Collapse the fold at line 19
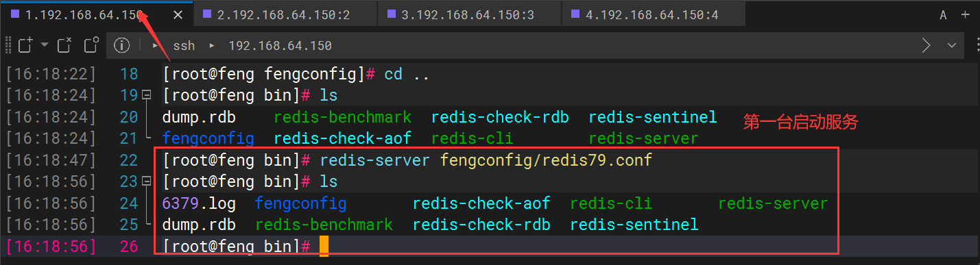Screen dimensions: 980x265 tap(145, 94)
